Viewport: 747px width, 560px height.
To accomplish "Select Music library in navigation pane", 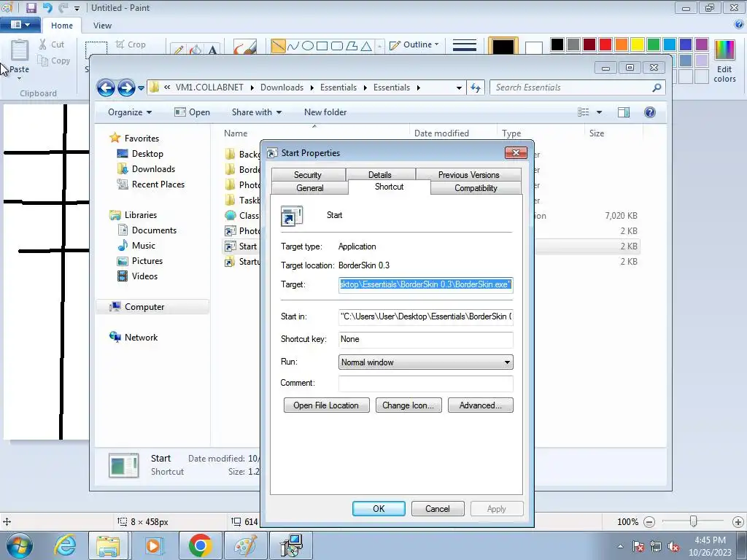I will pyautogui.click(x=144, y=246).
